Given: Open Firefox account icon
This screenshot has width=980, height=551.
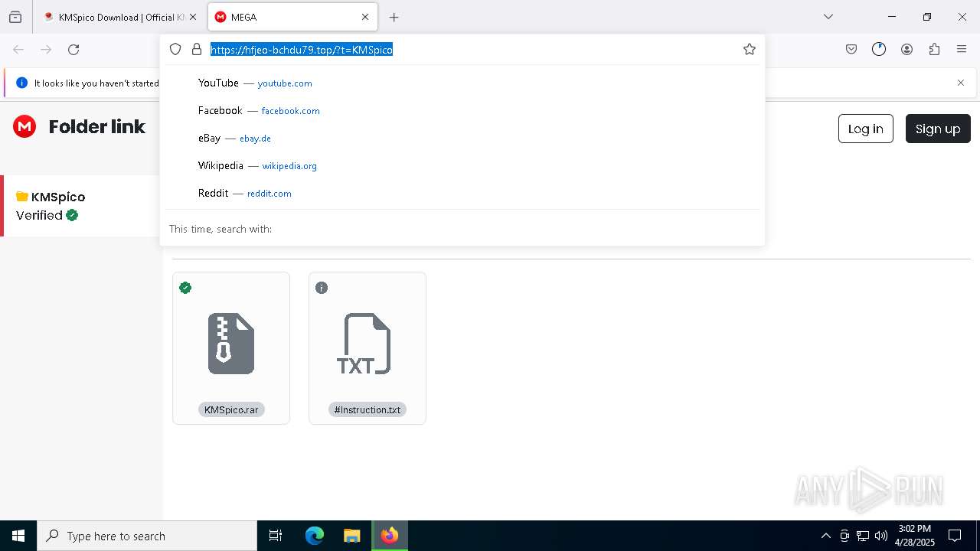Looking at the screenshot, I should (x=906, y=49).
